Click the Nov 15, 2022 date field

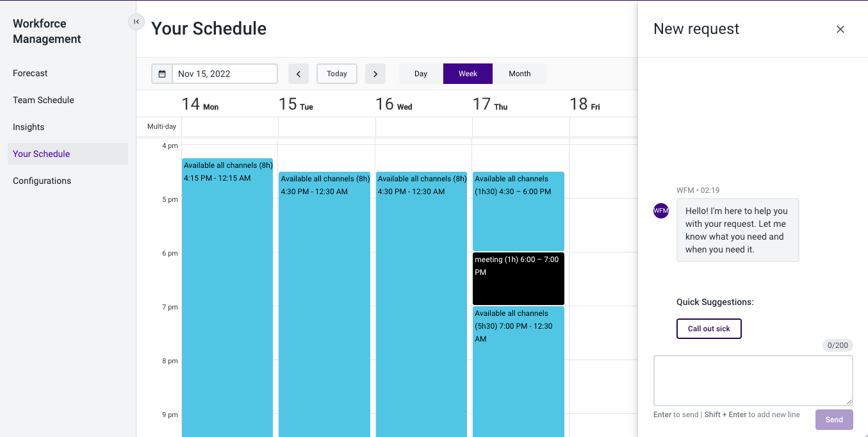tap(225, 74)
